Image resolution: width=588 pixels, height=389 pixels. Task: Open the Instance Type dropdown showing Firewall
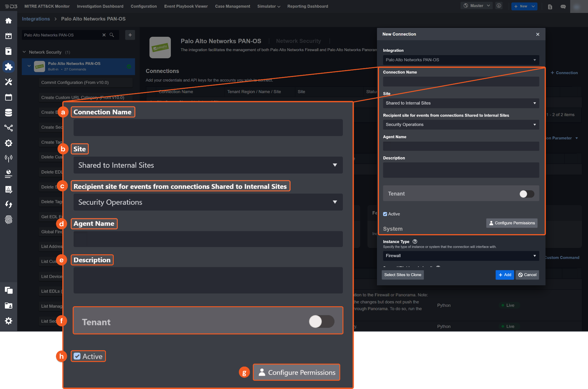(x=461, y=256)
